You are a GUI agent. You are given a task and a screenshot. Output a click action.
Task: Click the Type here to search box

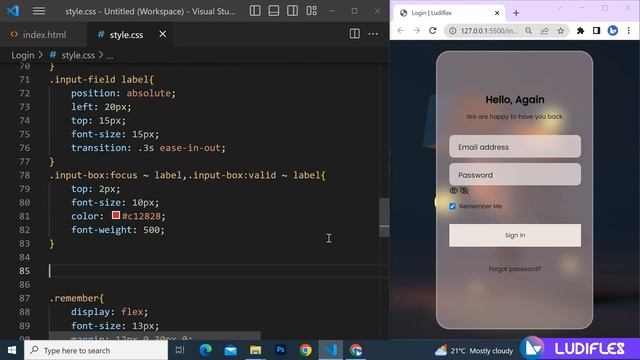coord(96,350)
